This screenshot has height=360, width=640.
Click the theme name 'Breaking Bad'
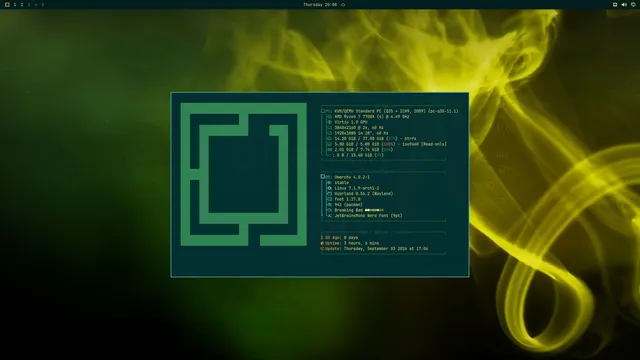coord(349,210)
